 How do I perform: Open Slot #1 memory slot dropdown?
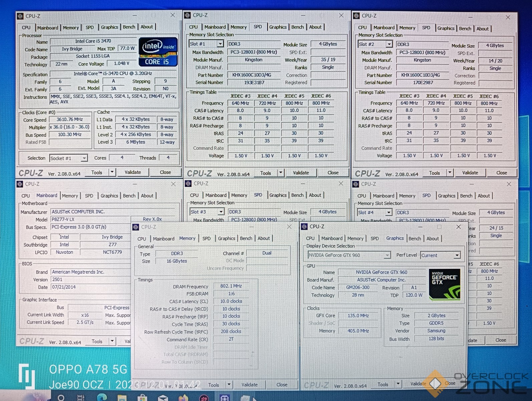coord(220,44)
